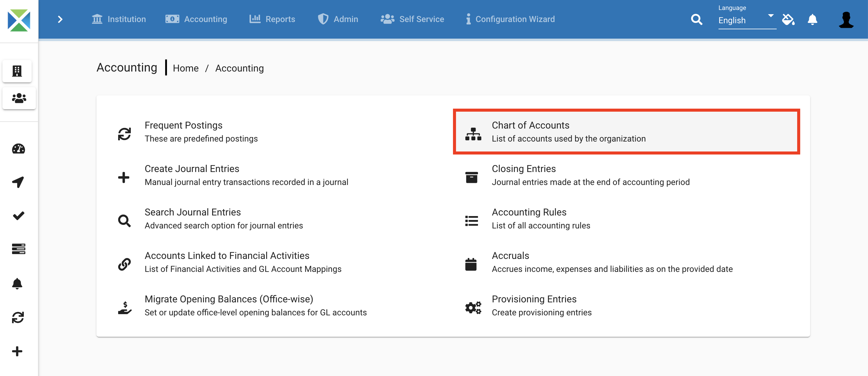Open the user profile avatar menu

click(846, 20)
